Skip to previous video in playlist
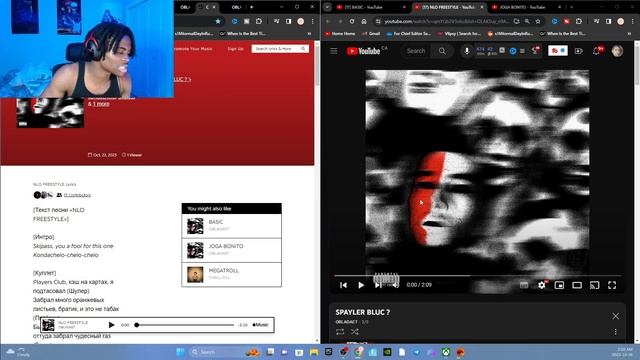Viewport: 640px width, 360px height. pos(343,285)
